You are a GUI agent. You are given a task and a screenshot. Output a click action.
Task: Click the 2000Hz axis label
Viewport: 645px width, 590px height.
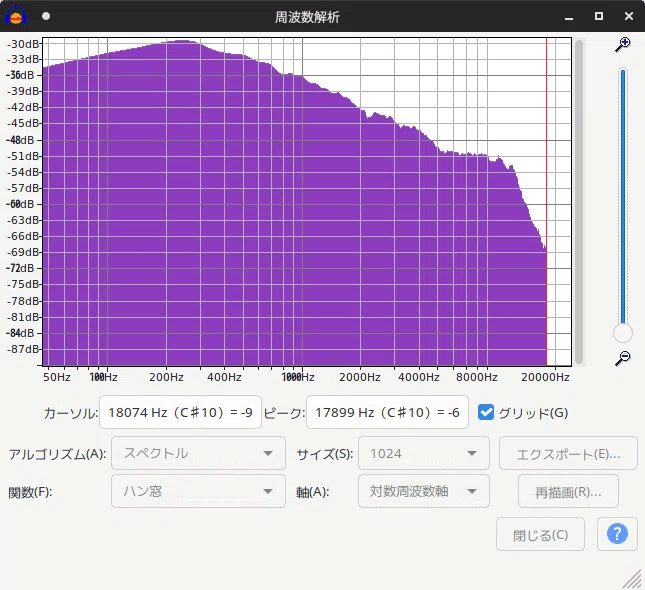(x=360, y=377)
